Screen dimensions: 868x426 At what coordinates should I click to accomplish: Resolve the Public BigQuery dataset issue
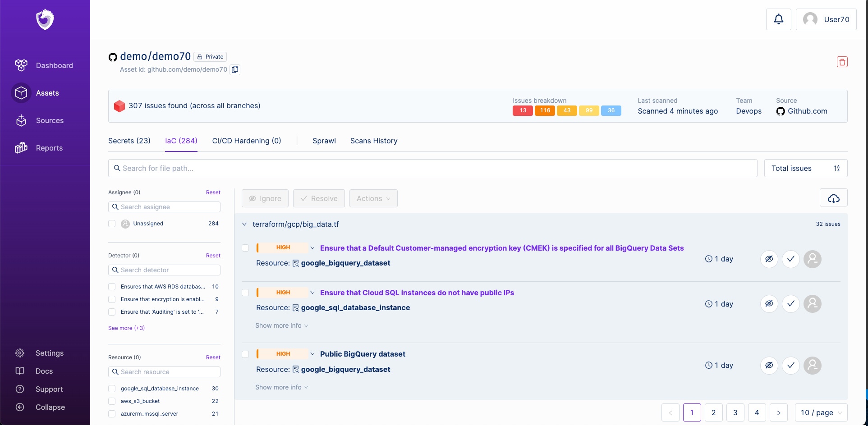[790, 365]
